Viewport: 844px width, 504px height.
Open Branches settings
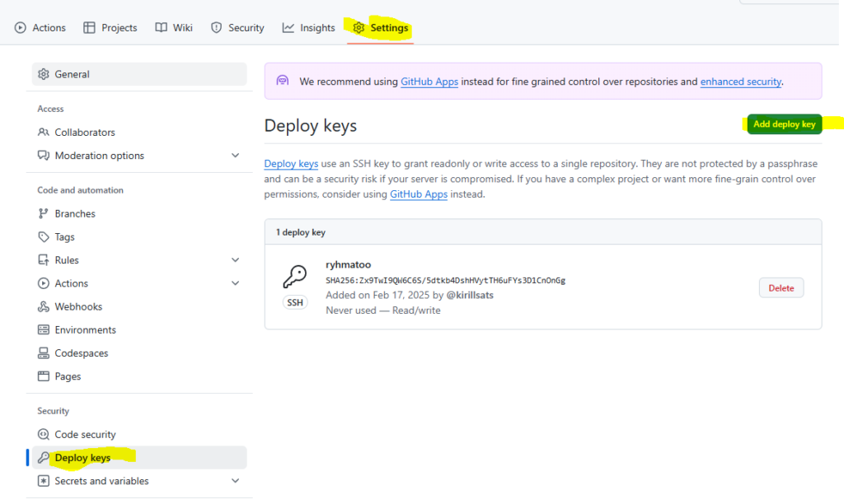click(x=139, y=213)
